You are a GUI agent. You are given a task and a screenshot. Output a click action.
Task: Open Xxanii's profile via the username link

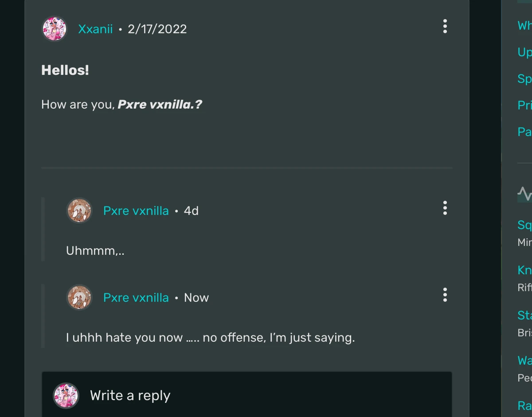(95, 29)
